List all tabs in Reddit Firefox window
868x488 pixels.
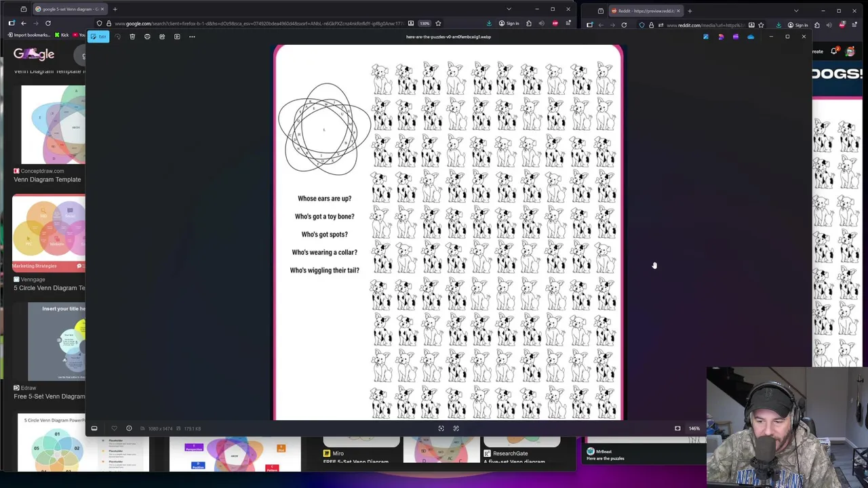click(796, 11)
